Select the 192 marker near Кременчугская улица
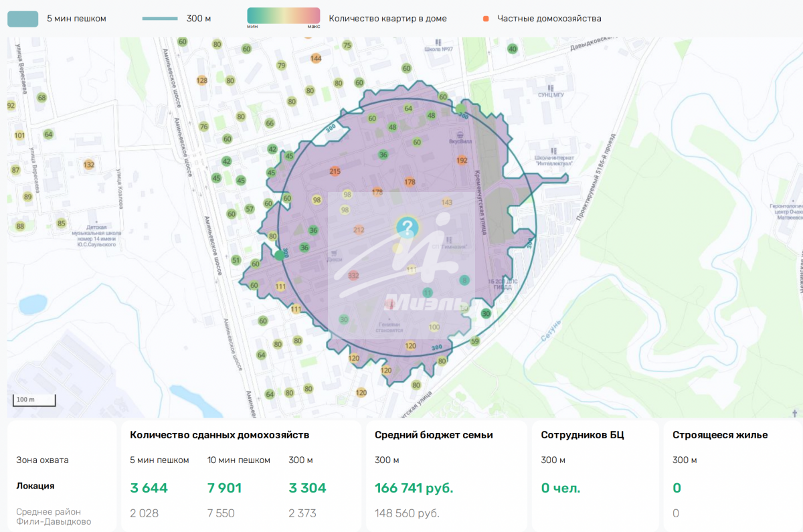The width and height of the screenshot is (803, 532). point(462,161)
